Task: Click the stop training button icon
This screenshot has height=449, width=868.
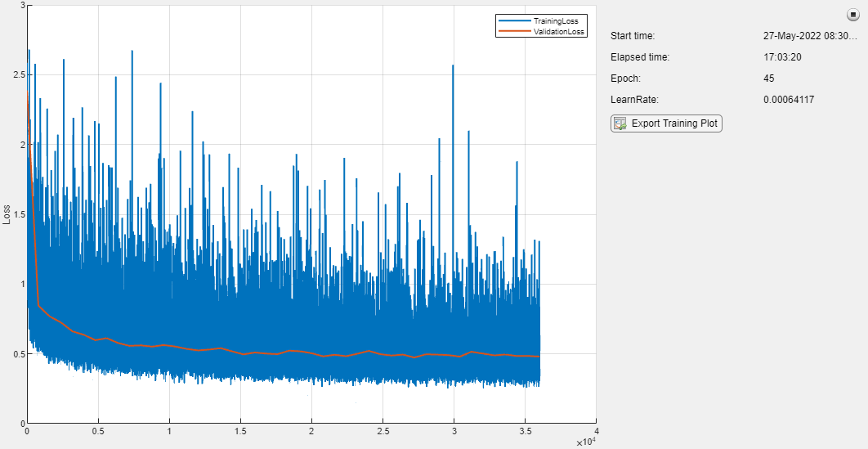Action: pos(852,16)
